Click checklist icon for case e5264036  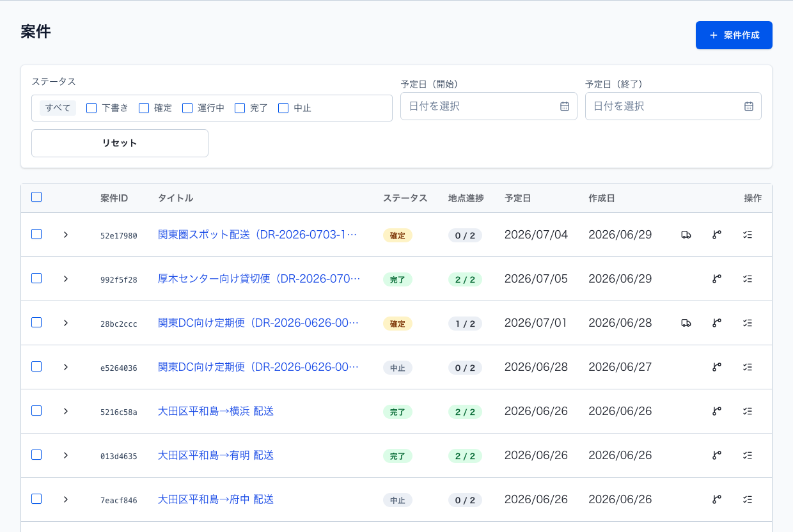748,367
